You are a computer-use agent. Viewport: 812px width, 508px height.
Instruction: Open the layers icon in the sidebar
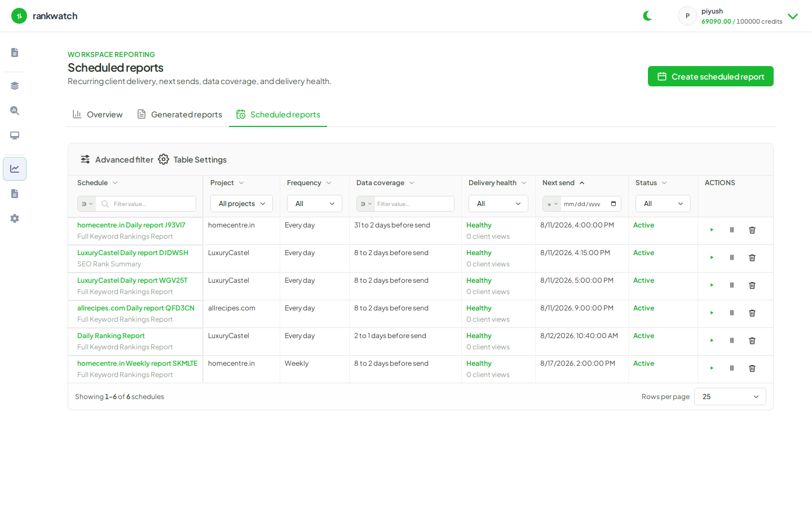[15, 86]
